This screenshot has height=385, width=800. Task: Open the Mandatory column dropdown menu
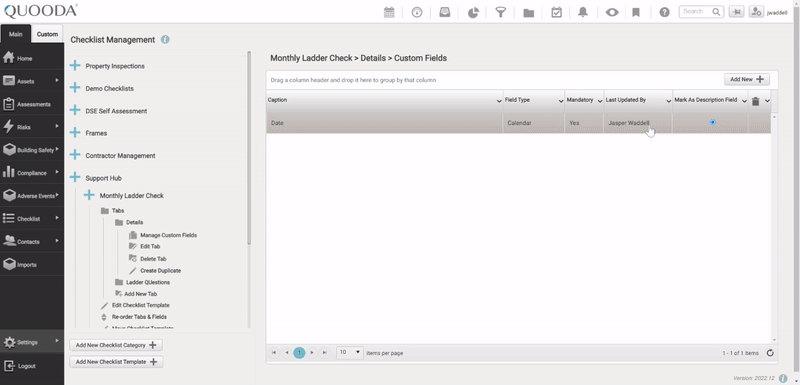[x=599, y=101]
